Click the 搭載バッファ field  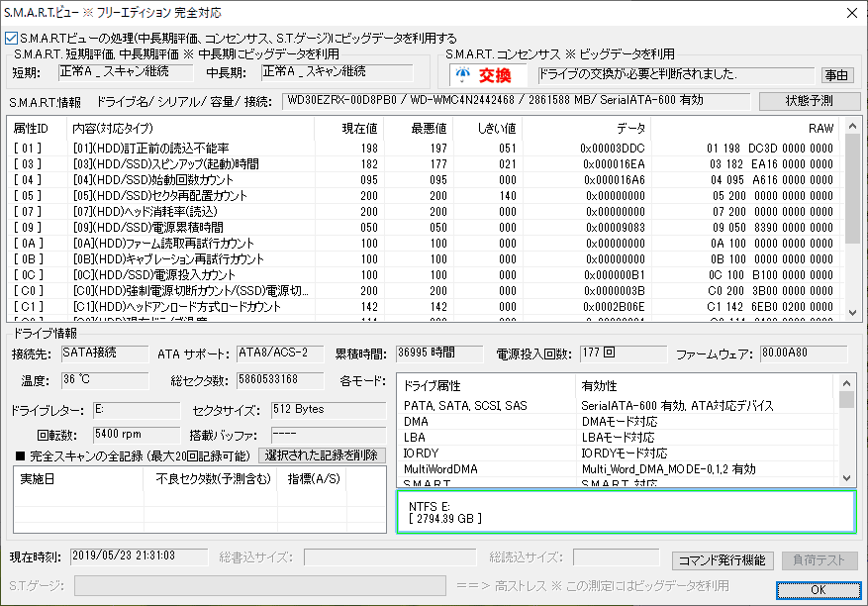(329, 435)
